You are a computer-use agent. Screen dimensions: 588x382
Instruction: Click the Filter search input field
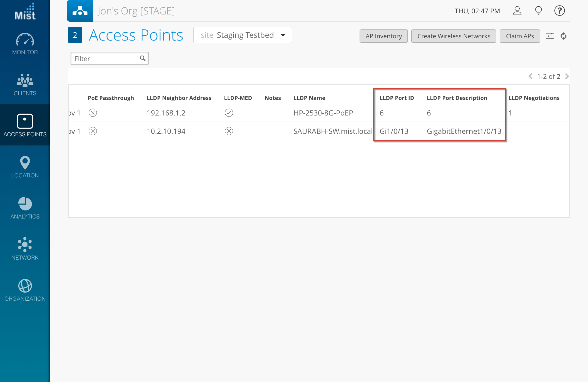click(x=106, y=59)
